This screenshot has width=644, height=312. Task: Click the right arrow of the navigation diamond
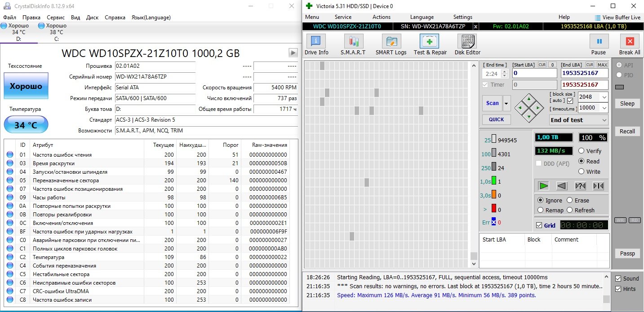[x=538, y=108]
